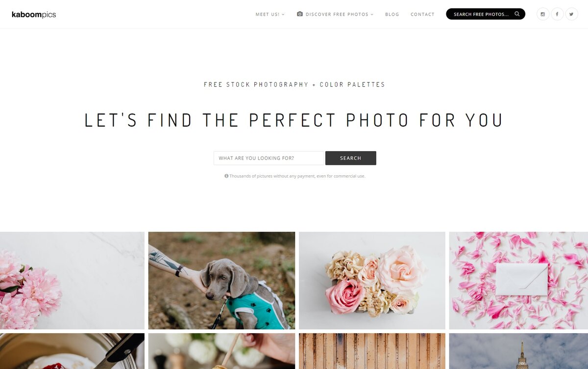Focus the What Are You Looking For field

coord(269,158)
